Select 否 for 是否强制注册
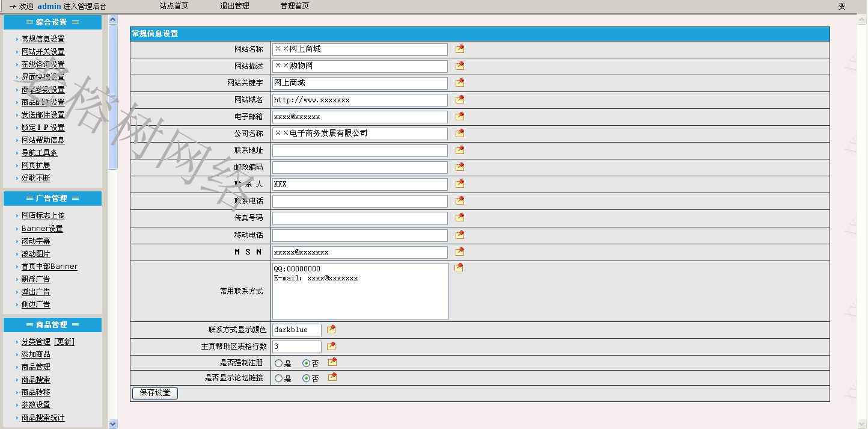Image resolution: width=868 pixels, height=429 pixels. [307, 363]
